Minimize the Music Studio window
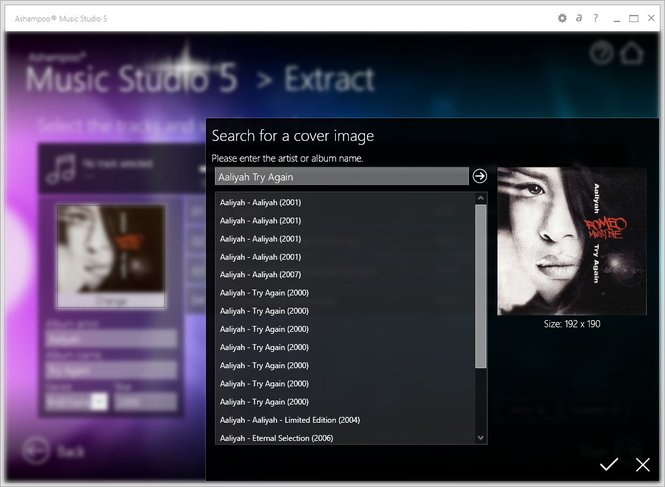 point(617,19)
